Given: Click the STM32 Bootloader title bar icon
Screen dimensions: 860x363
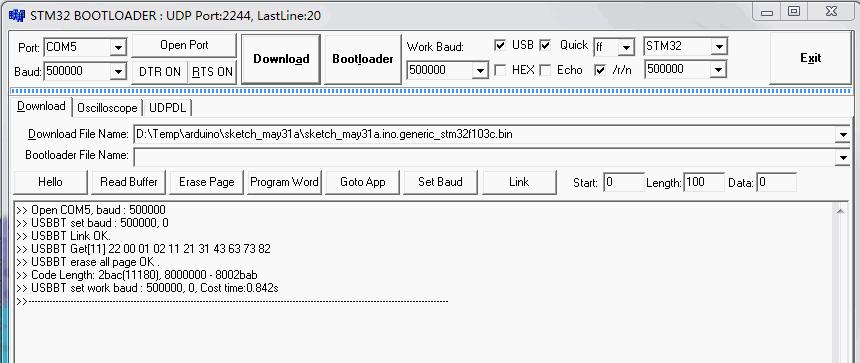Looking at the screenshot, I should tap(16, 15).
